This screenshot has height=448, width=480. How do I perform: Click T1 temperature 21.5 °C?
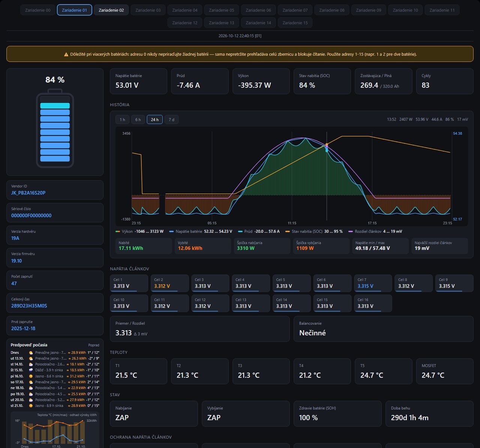click(x=126, y=376)
